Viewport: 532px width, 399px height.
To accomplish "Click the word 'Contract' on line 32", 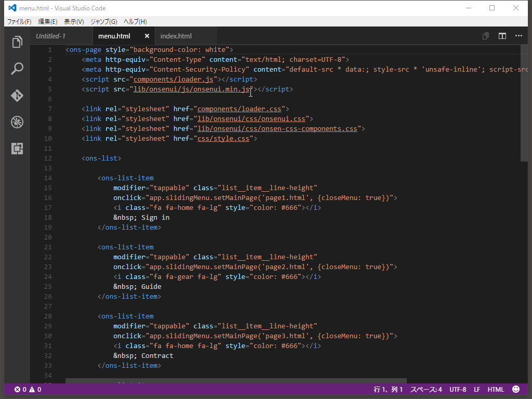I will click(157, 355).
